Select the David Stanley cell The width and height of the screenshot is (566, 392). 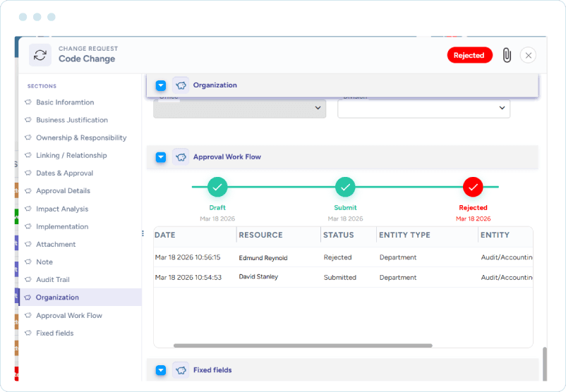(x=258, y=276)
